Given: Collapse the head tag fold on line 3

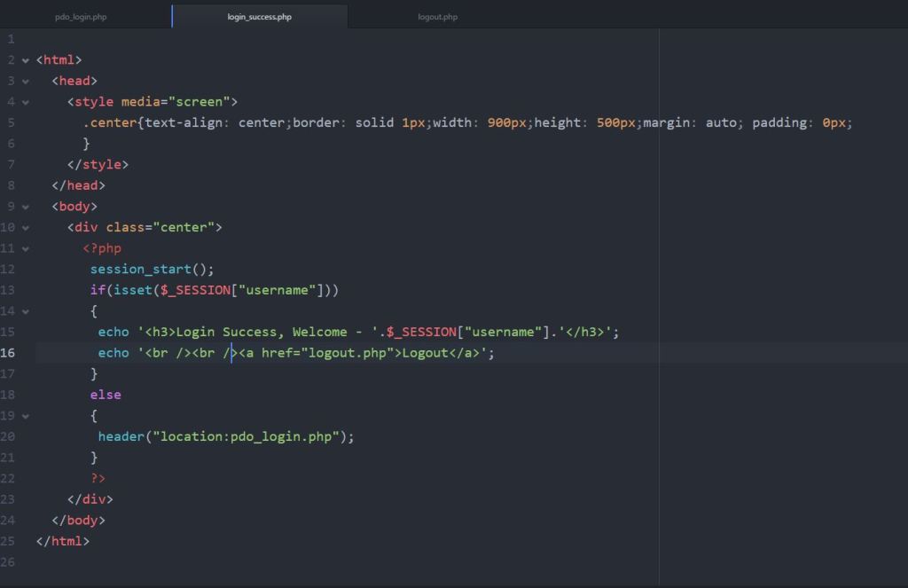Looking at the screenshot, I should [x=26, y=81].
